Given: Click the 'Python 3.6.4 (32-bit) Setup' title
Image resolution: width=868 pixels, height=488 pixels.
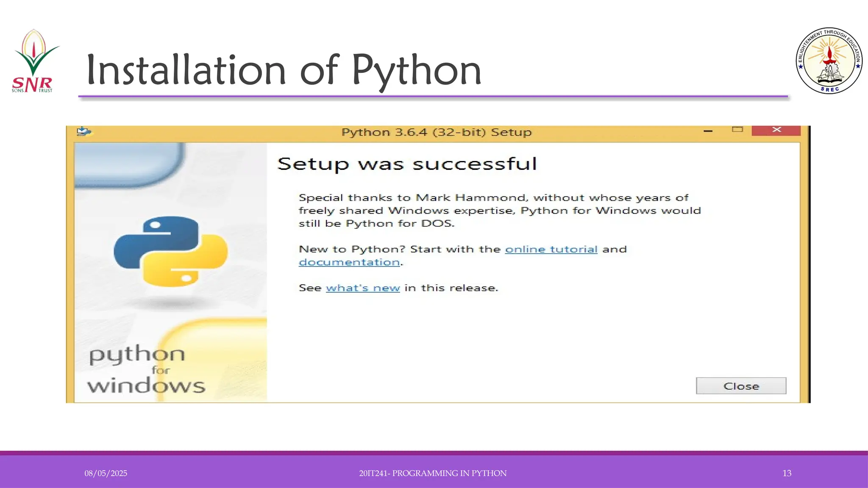Looking at the screenshot, I should [x=437, y=132].
